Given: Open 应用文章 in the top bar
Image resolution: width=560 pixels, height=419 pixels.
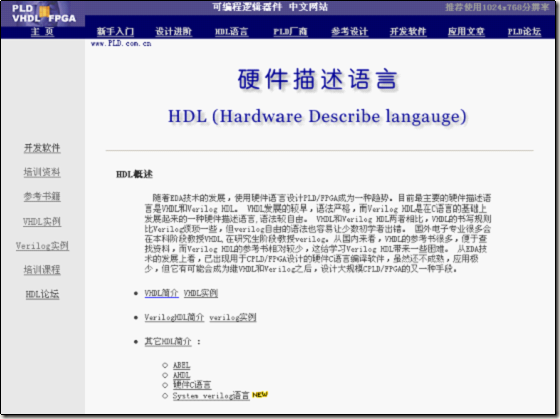Looking at the screenshot, I should click(x=466, y=31).
